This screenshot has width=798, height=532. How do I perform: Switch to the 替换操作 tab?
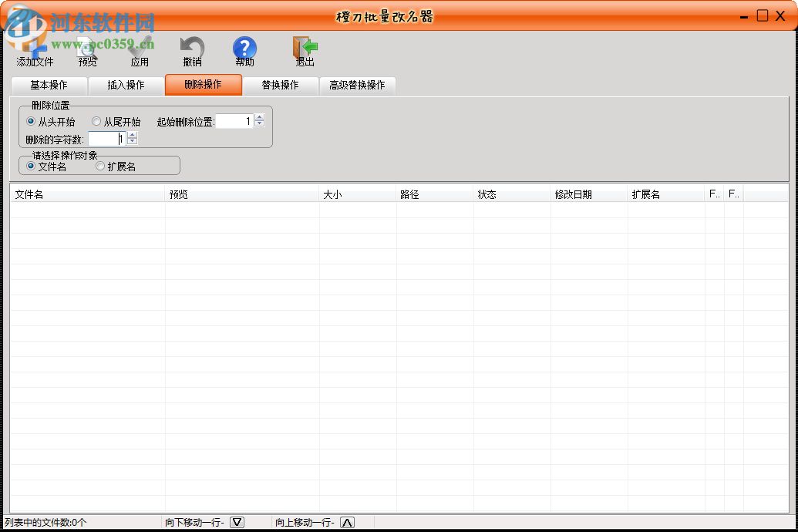pyautogui.click(x=281, y=86)
